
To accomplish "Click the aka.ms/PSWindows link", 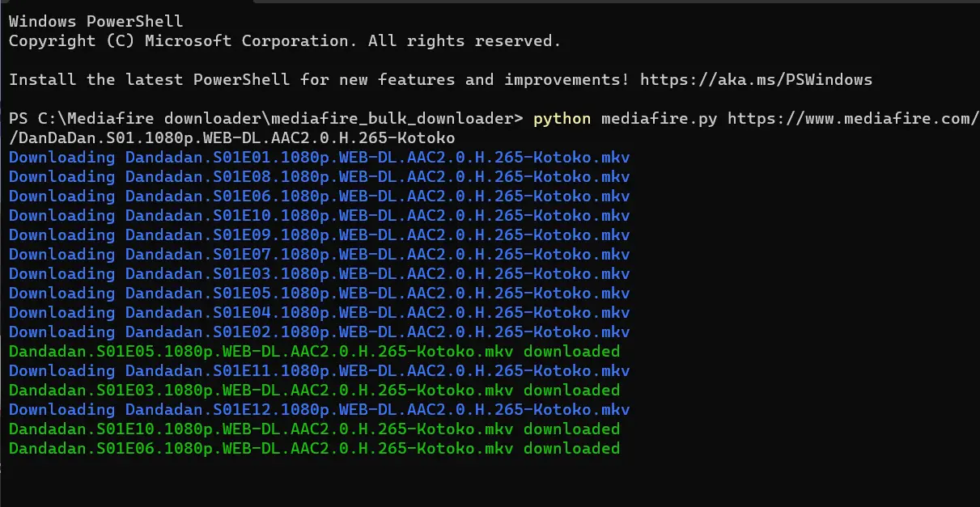I will point(756,79).
